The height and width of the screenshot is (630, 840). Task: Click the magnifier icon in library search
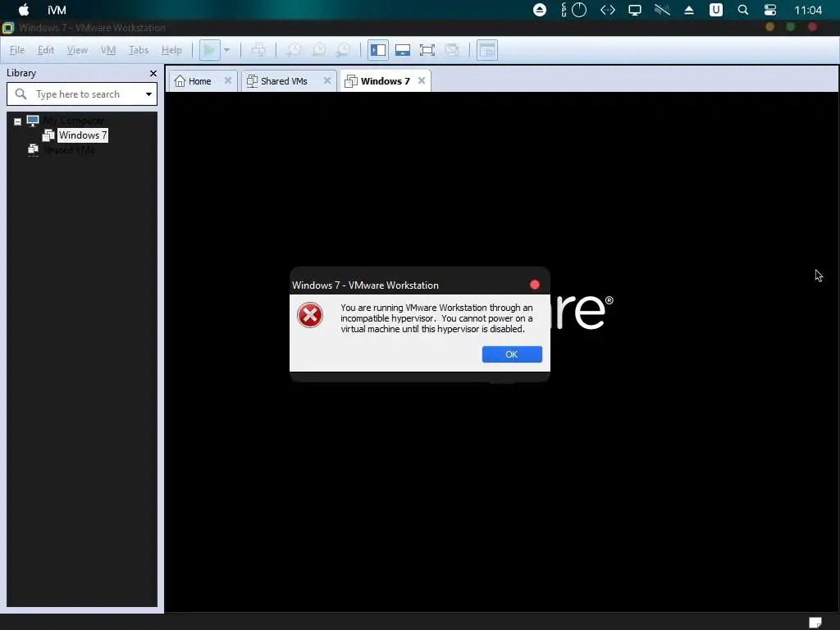tap(21, 94)
